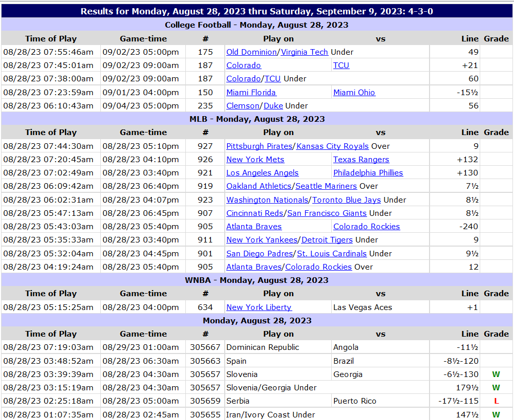Viewport: 514px width, 420px height.
Task: Click the L grade for Serbia
Action: [496, 401]
